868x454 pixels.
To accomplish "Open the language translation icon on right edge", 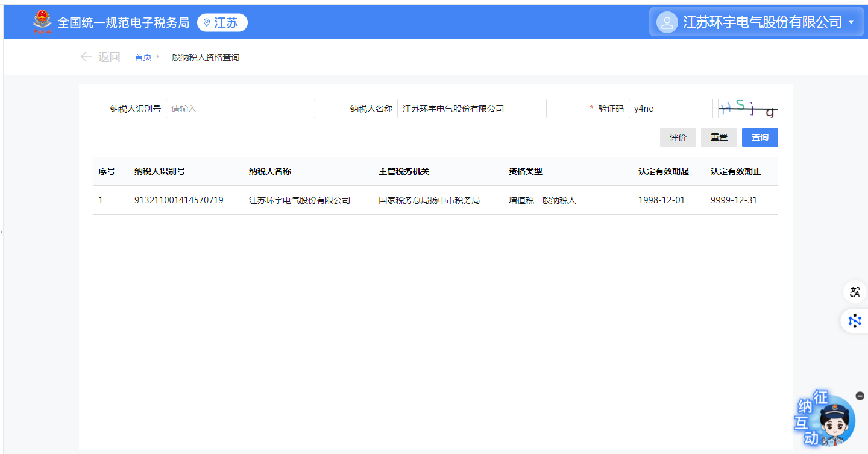I will click(x=855, y=292).
